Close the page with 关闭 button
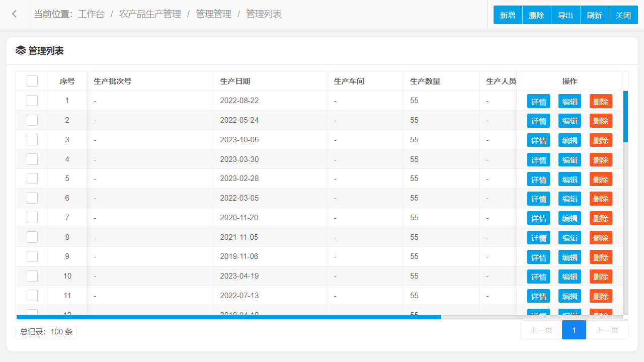 tap(623, 15)
